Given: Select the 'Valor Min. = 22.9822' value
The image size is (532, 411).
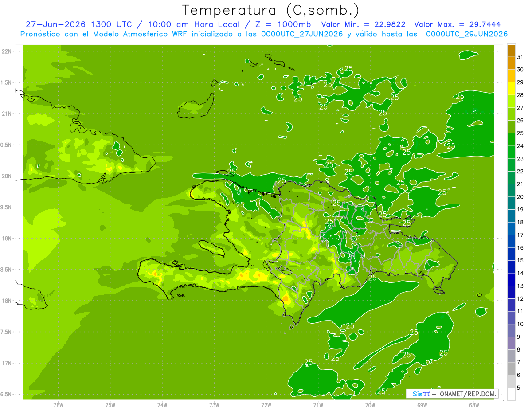Looking at the screenshot, I should (x=364, y=24).
